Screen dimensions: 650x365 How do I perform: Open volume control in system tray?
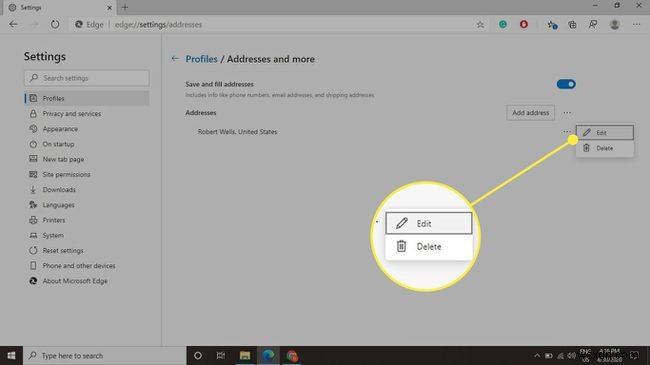[x=571, y=355]
